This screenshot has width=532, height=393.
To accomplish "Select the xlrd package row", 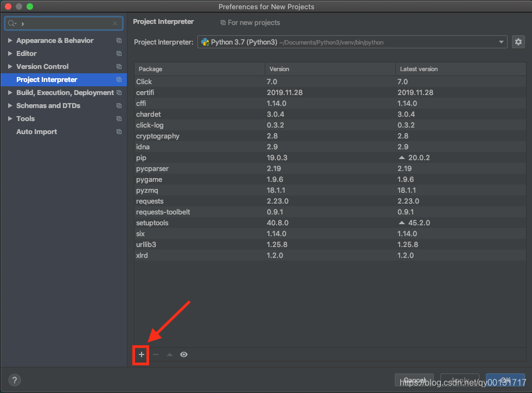I will tap(330, 256).
